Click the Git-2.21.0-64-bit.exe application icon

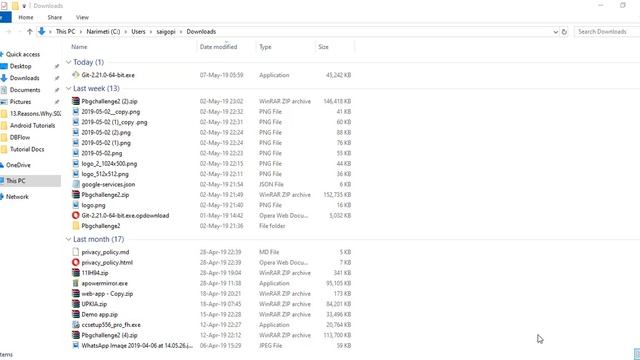click(76, 75)
